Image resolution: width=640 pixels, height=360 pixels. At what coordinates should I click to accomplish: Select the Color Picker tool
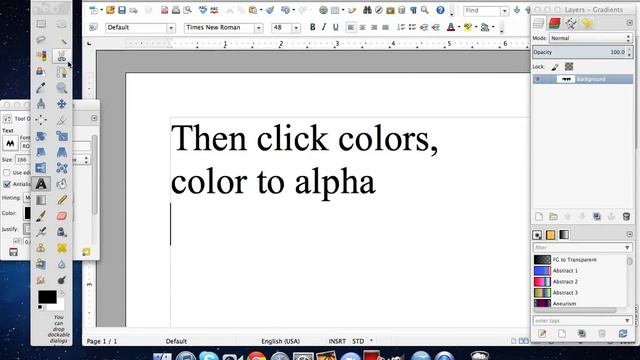[41, 88]
